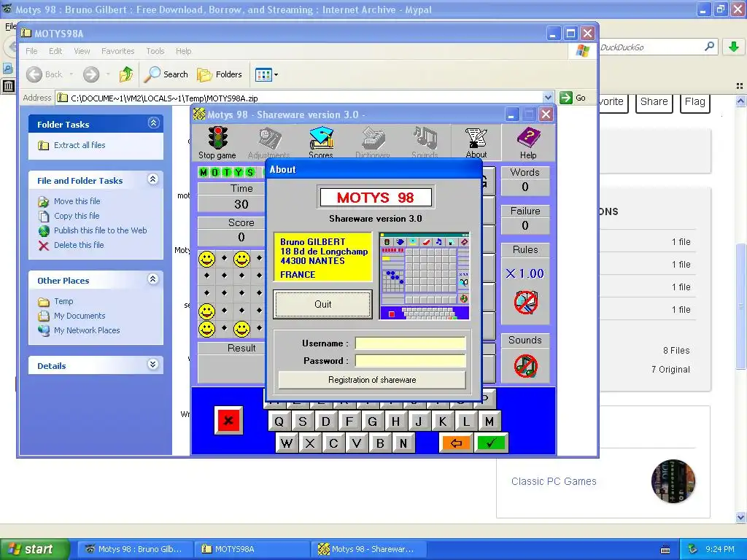747x560 pixels.
Task: Click the green download arrow in browser
Action: [734, 47]
